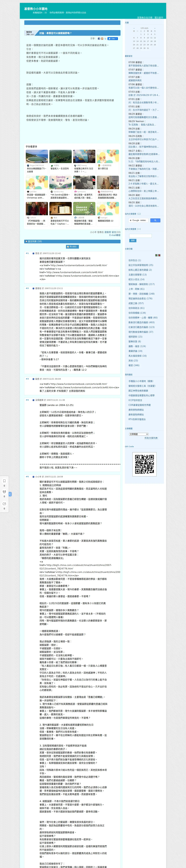Click the E-mail轉寄 link

(115, 235)
